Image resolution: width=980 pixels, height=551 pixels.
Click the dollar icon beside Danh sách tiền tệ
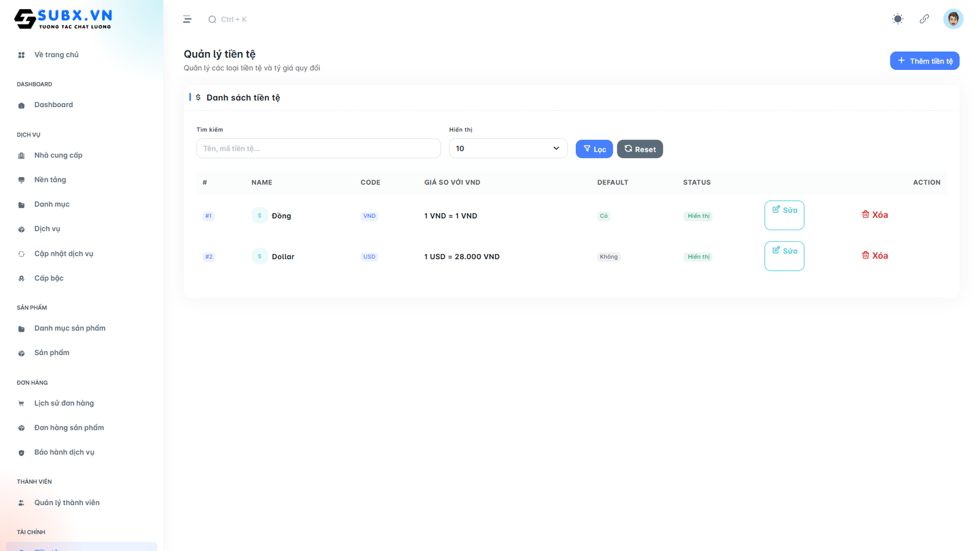pyautogui.click(x=198, y=97)
